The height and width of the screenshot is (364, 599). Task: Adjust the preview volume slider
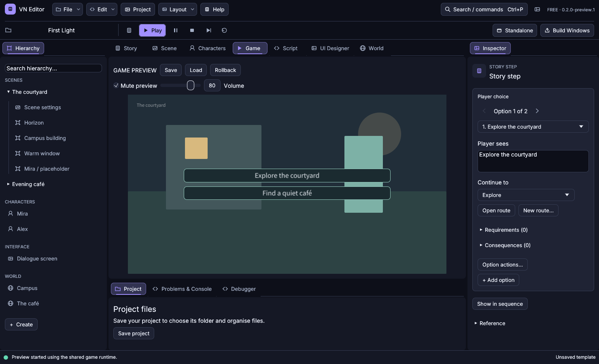pyautogui.click(x=181, y=85)
